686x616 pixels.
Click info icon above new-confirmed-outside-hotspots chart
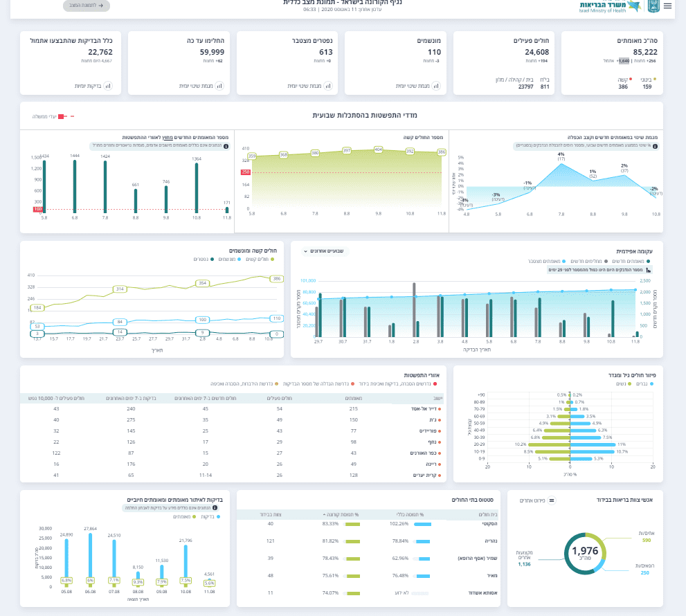tap(226, 146)
